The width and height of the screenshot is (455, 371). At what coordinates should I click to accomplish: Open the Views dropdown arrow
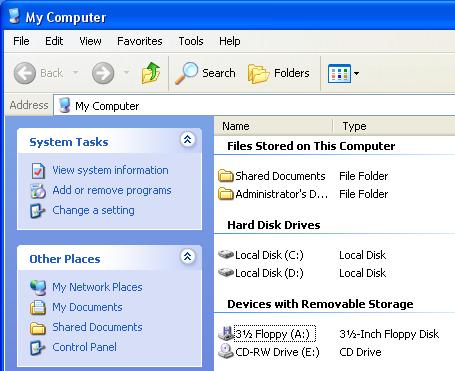click(356, 73)
